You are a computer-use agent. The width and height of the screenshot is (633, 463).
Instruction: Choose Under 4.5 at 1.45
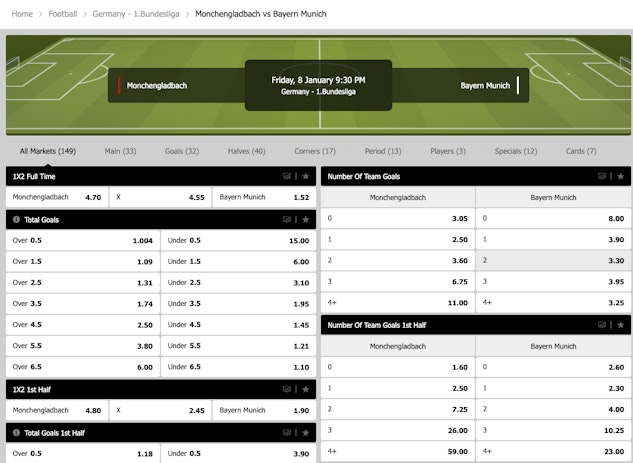[238, 325]
